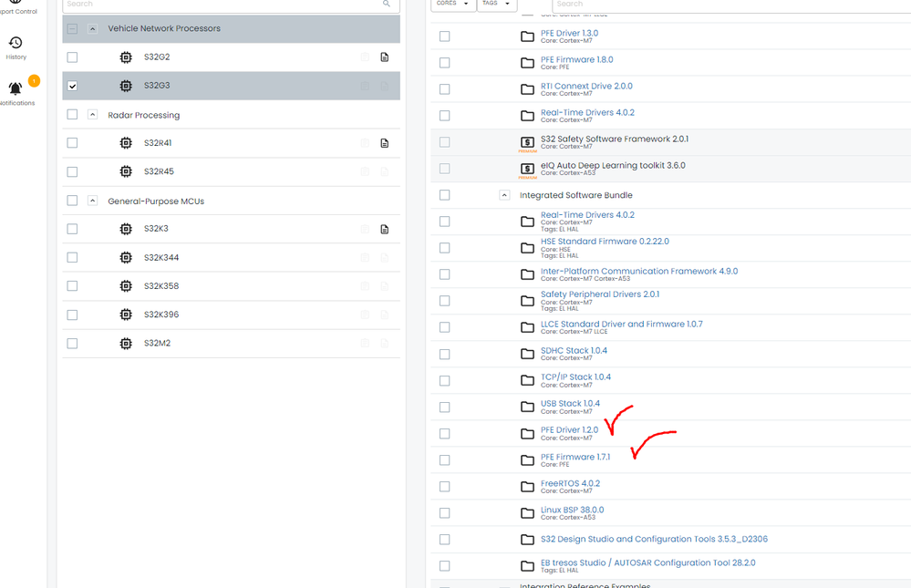
Task: Click the RTI Connext Drive folder icon
Action: [527, 89]
